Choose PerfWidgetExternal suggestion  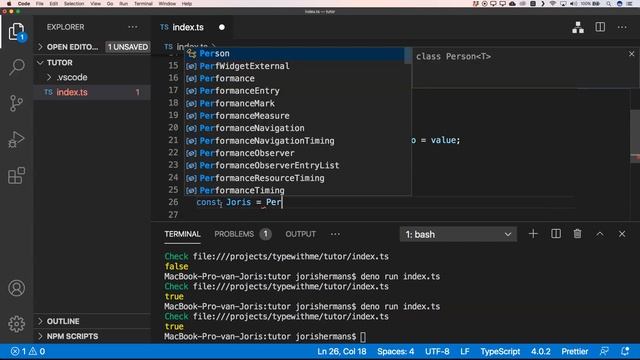294,66
